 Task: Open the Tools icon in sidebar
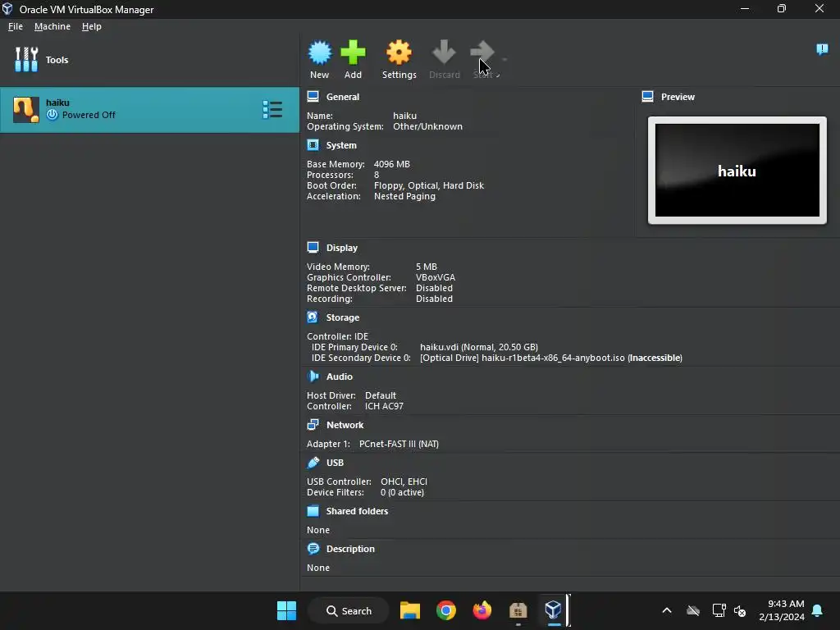26,59
